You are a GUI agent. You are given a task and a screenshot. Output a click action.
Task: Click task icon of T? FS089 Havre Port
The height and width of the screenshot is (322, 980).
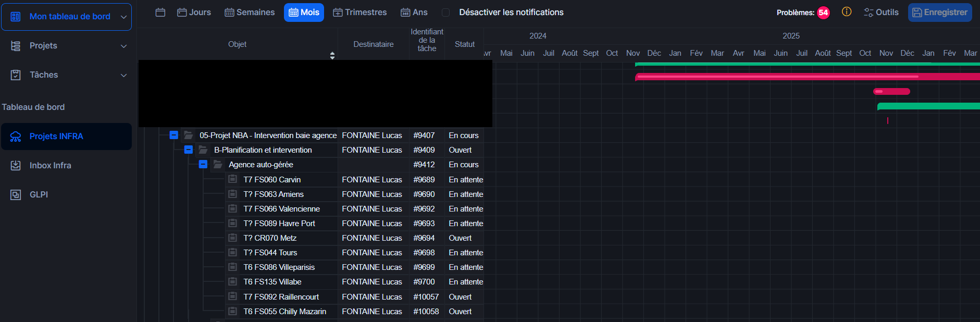233,222
